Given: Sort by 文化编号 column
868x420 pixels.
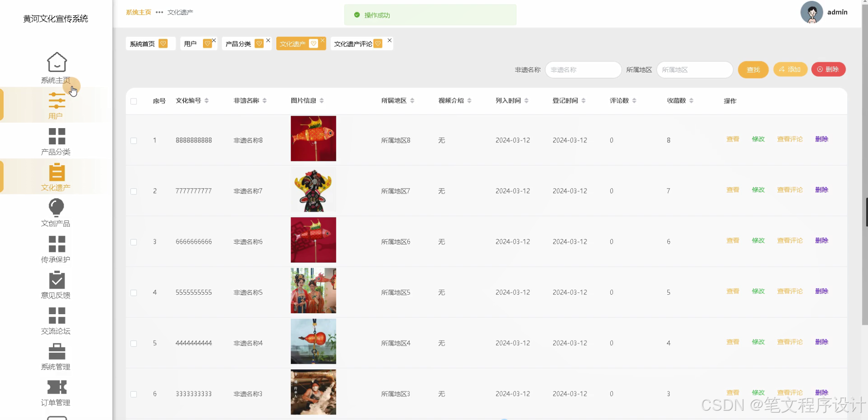Looking at the screenshot, I should coord(207,101).
